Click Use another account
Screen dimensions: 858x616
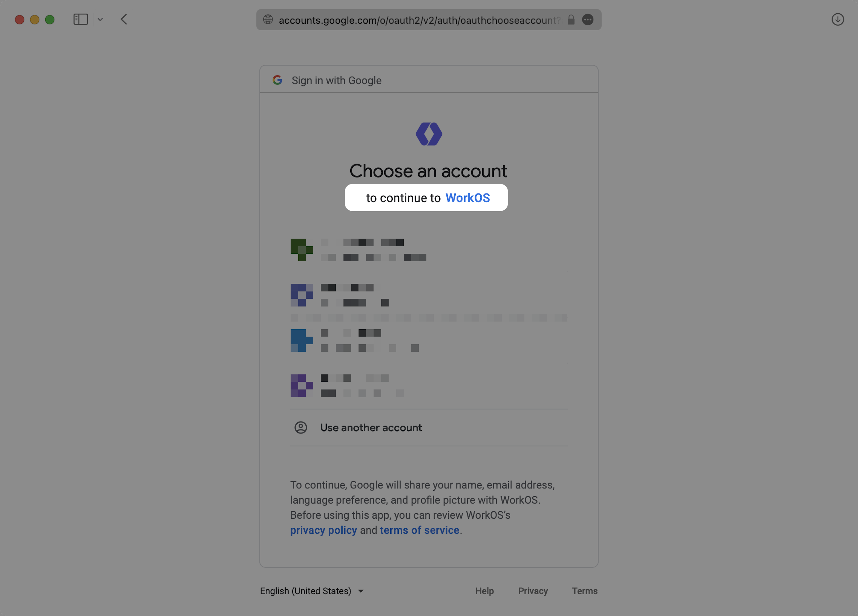click(x=371, y=428)
